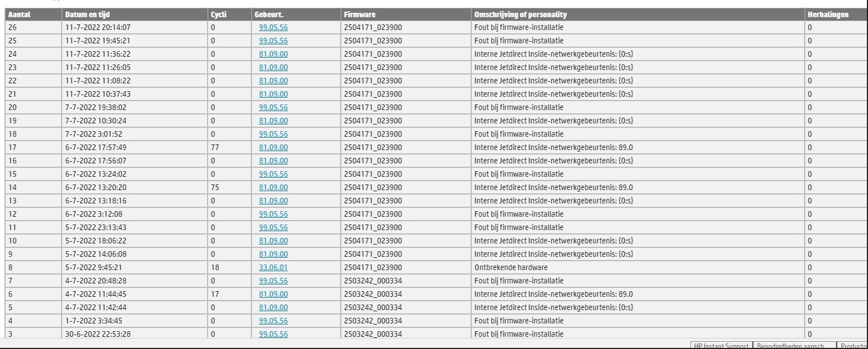Open the 81.09.00 event link in row 24
Image resolution: width=868 pixels, height=349 pixels.
[x=273, y=54]
